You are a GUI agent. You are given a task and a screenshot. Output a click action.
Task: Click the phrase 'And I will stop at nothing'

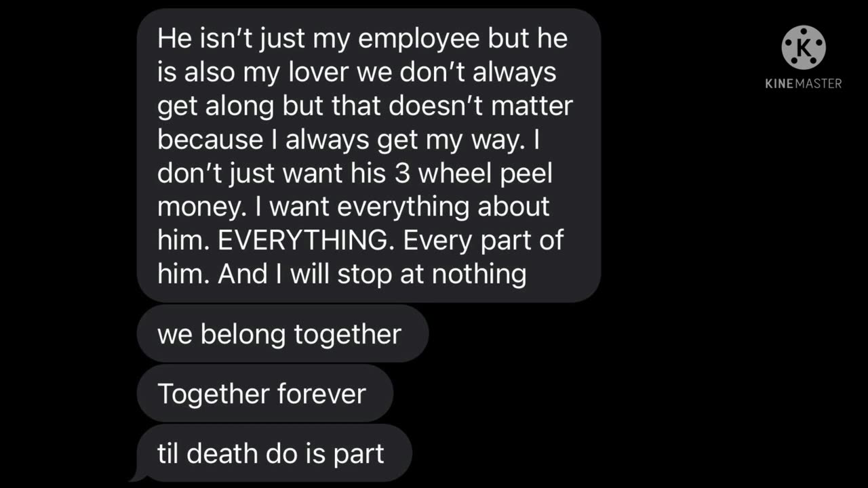tap(372, 274)
